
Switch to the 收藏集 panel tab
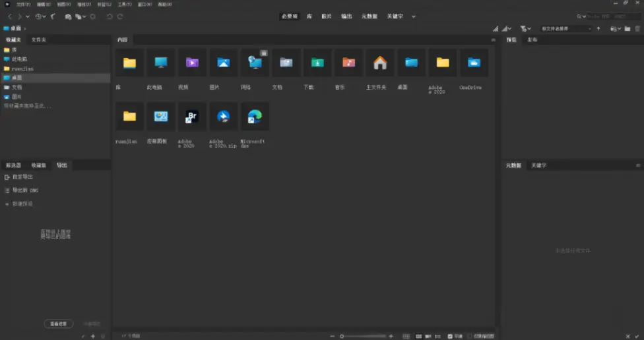pos(39,165)
